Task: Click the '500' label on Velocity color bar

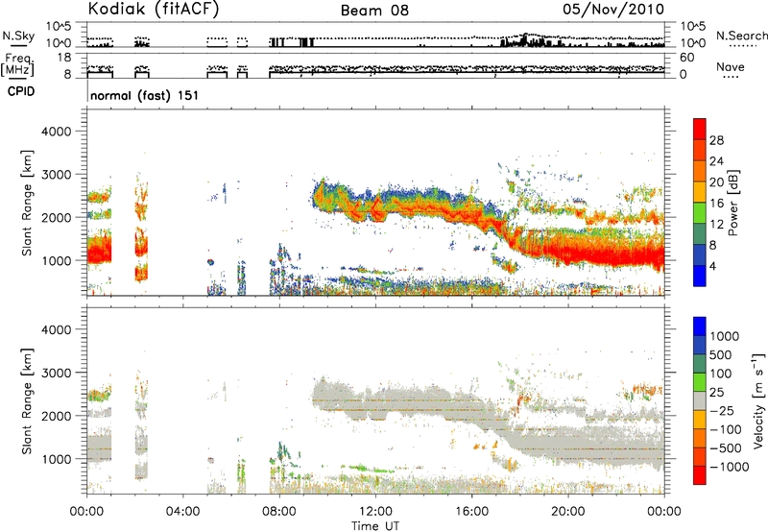Action: coord(721,355)
